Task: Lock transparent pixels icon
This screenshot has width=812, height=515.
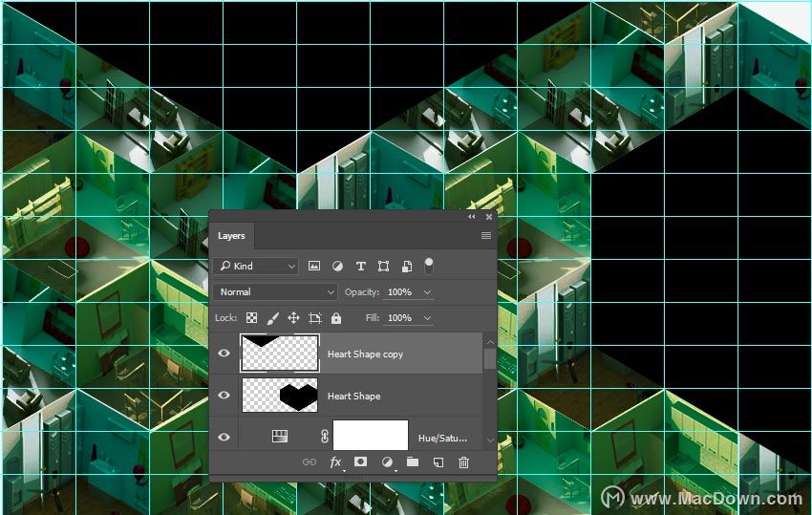Action: coord(251,317)
